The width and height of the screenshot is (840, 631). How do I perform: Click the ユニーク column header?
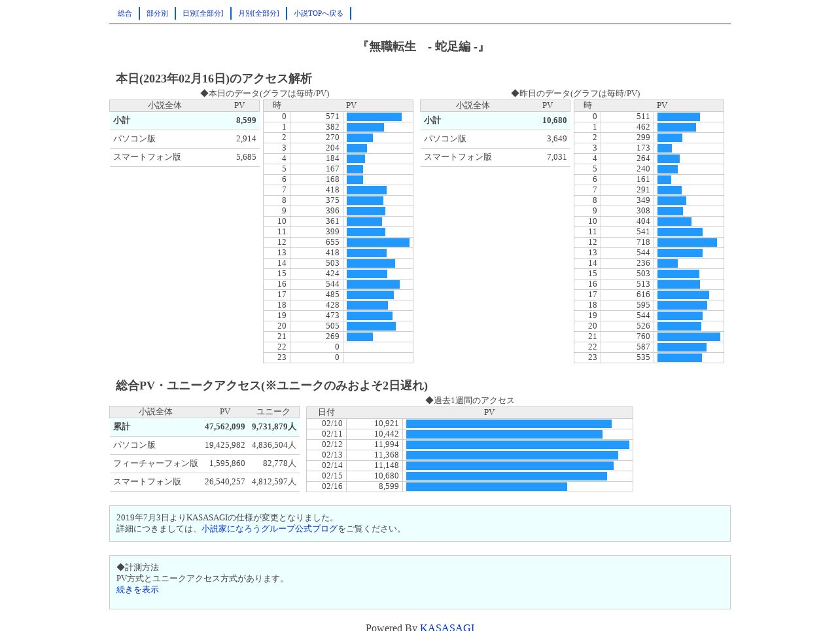pos(273,412)
